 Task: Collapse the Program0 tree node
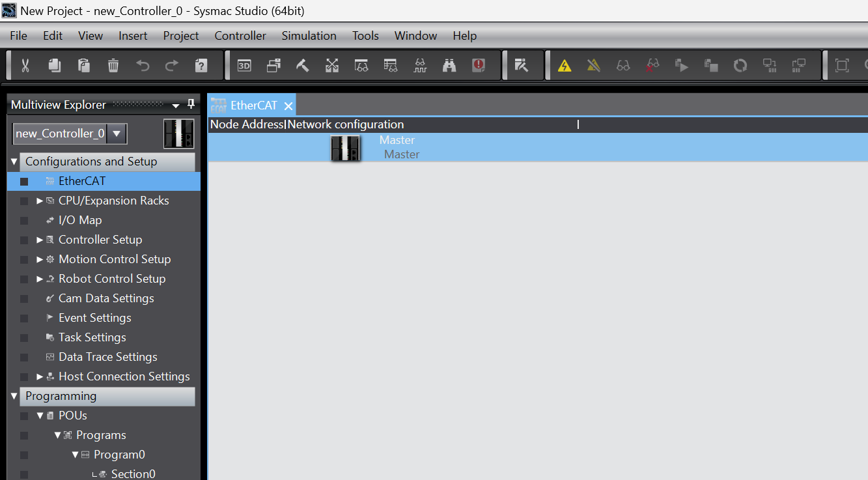pos(76,455)
